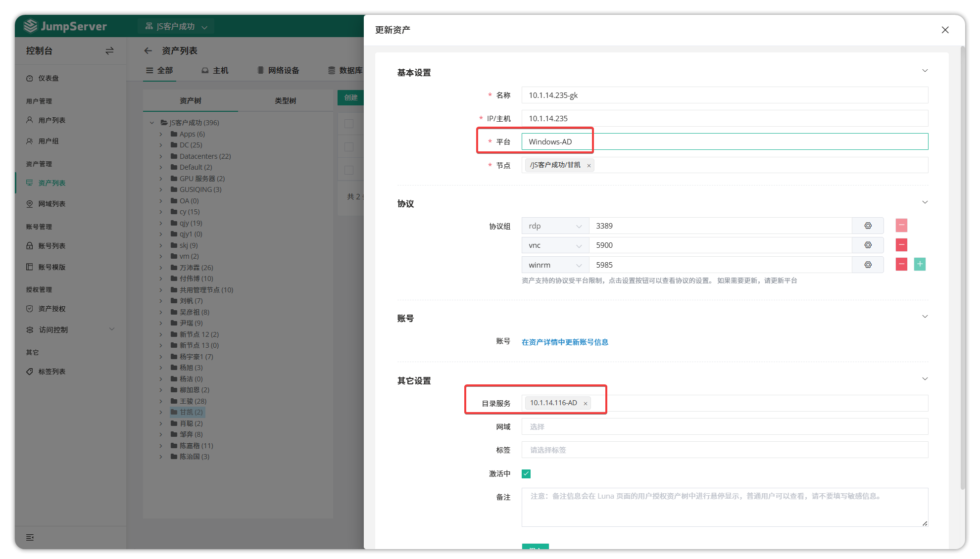980x559 pixels.
Task: Open winrm protocol settings gear
Action: (868, 265)
